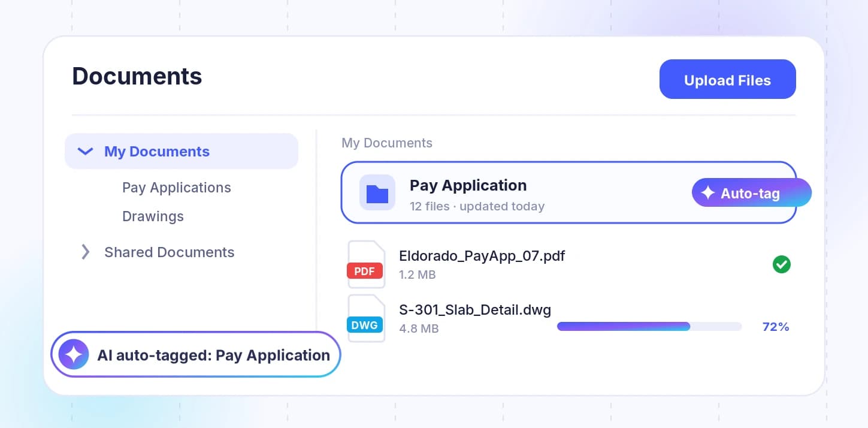Click the DWG upload progress bar
Image resolution: width=868 pixels, height=428 pixels.
tap(649, 327)
